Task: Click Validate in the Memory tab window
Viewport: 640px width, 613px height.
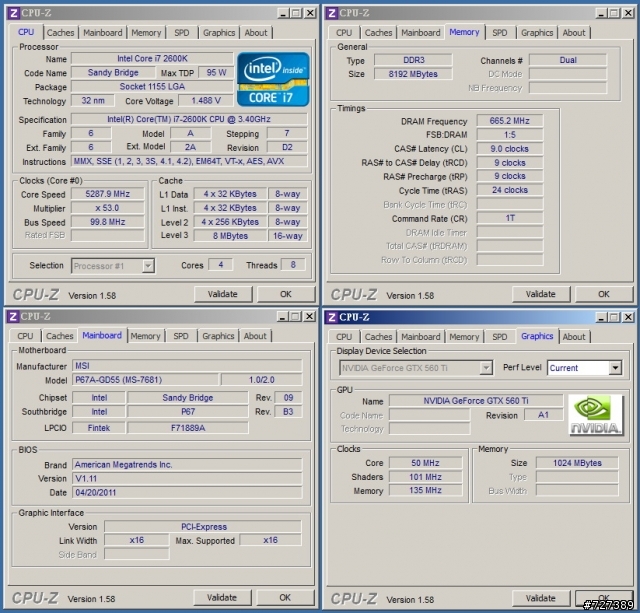Action: (x=540, y=294)
